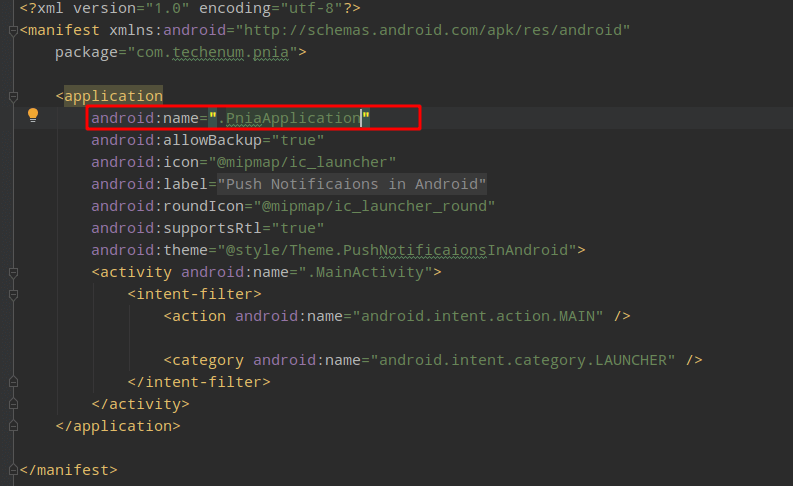Image resolution: width=793 pixels, height=486 pixels.
Task: Collapse the manifest tag fold marker
Action: 14,31
